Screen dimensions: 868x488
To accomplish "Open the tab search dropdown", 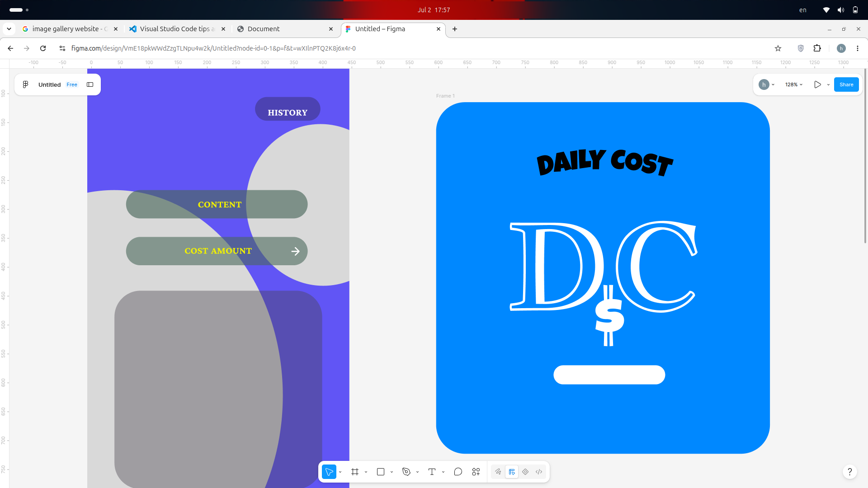I will pyautogui.click(x=9, y=29).
